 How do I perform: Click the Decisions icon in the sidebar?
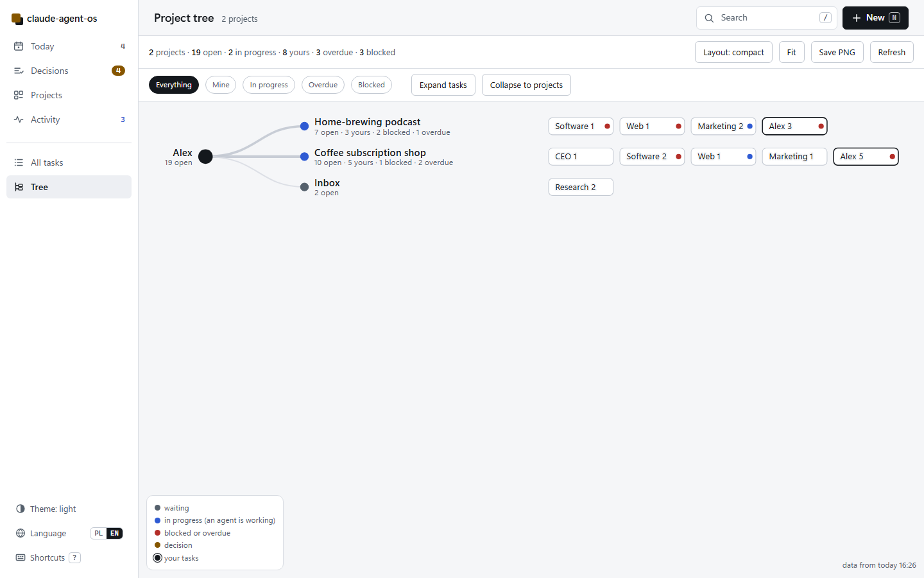[19, 71]
